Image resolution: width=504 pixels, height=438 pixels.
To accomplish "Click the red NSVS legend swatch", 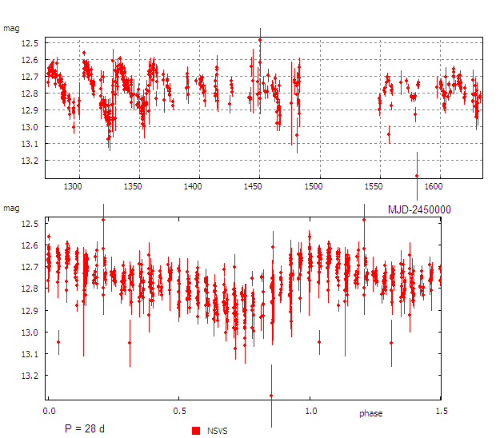I will pyautogui.click(x=196, y=431).
